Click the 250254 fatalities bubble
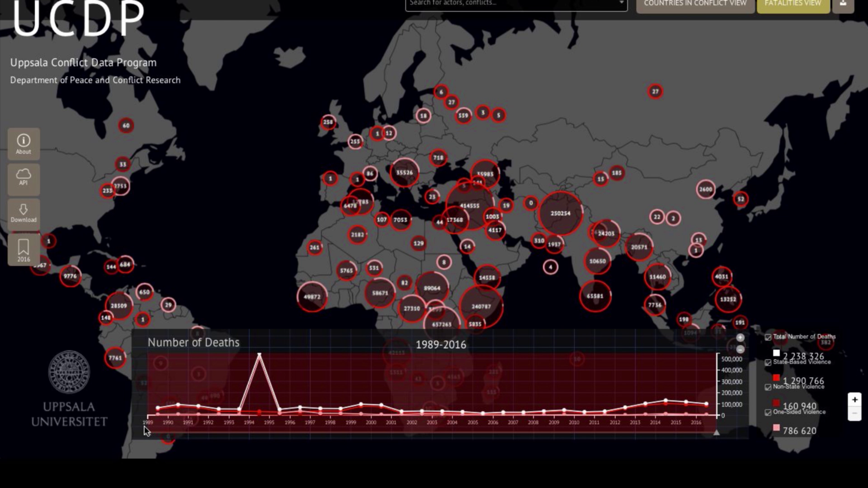Image resolution: width=868 pixels, height=488 pixels. click(560, 213)
